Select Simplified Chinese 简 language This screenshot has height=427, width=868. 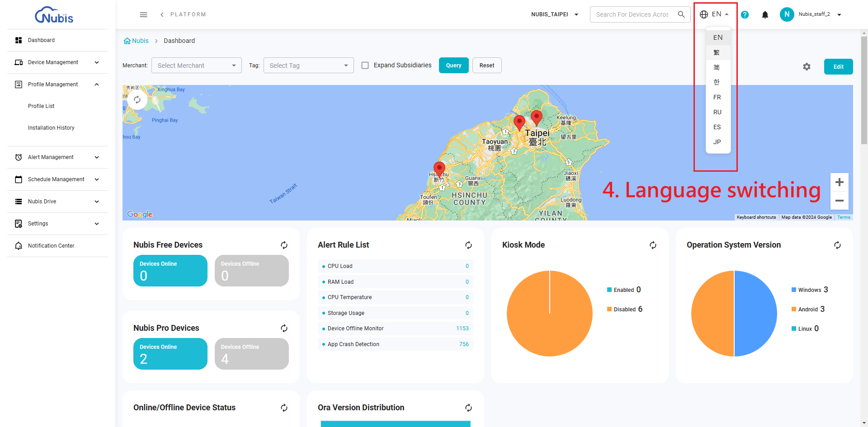718,67
